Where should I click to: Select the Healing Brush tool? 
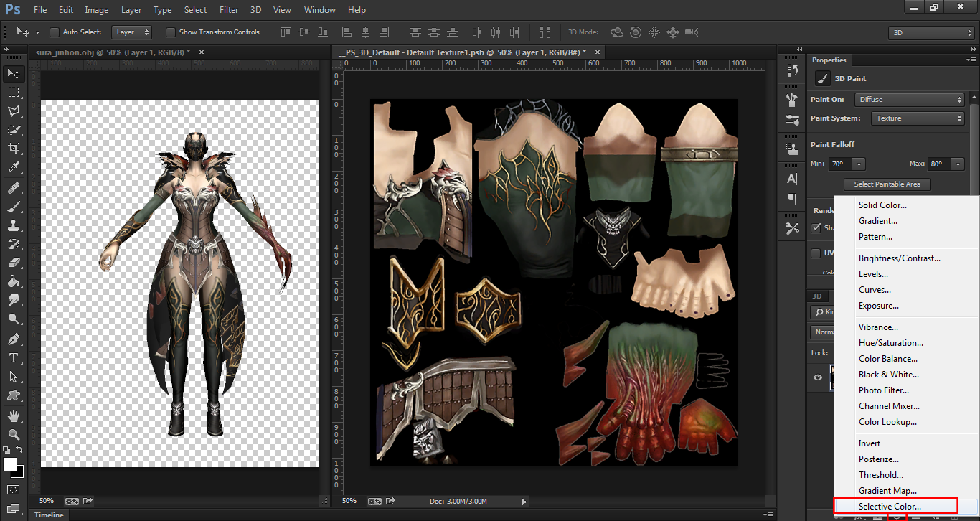(14, 188)
